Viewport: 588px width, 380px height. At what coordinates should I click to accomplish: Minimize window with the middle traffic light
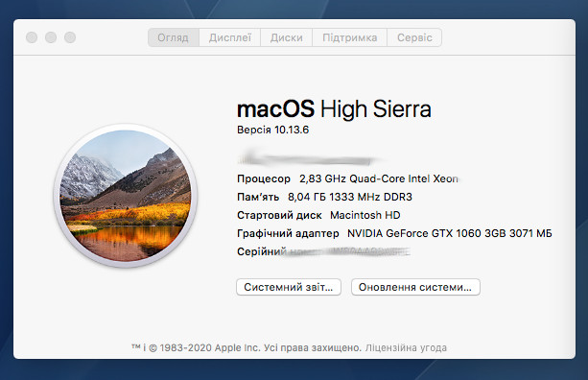point(51,37)
